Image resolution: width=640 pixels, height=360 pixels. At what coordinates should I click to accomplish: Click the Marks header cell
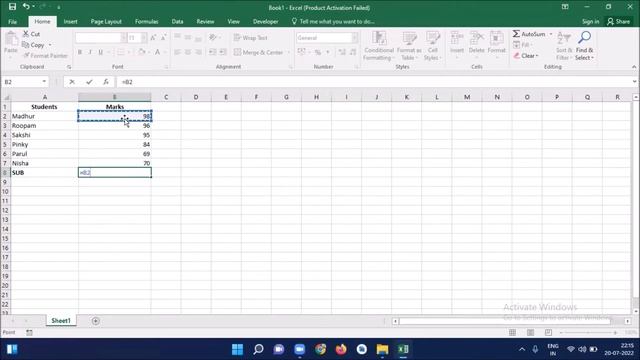click(x=115, y=107)
